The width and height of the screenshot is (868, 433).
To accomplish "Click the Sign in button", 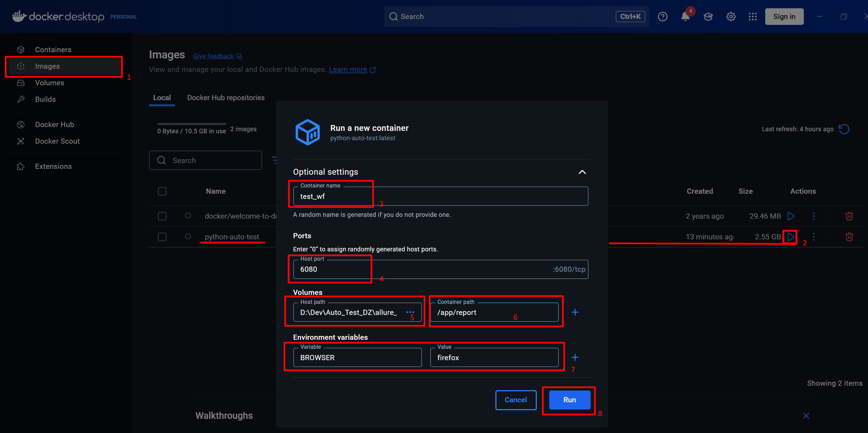I will (x=784, y=17).
